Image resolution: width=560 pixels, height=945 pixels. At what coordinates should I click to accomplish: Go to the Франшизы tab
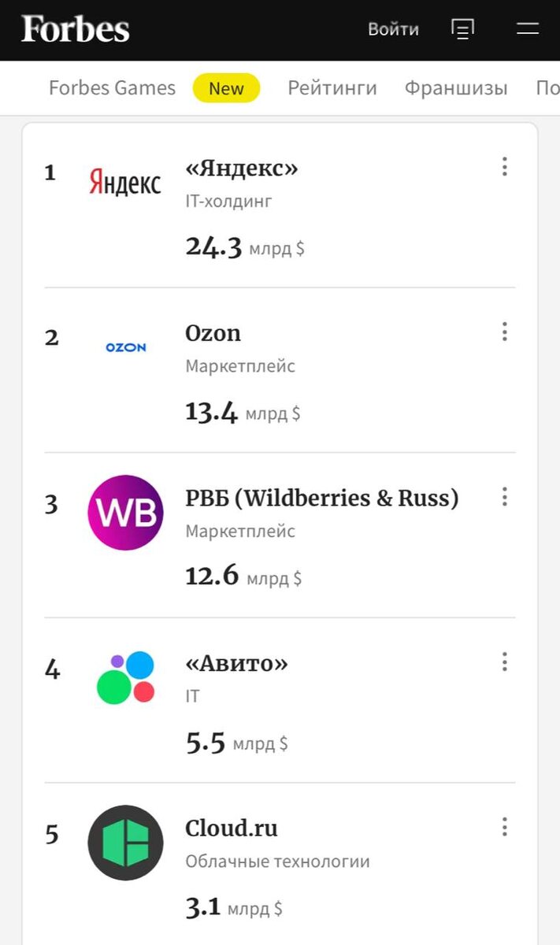pyautogui.click(x=456, y=88)
